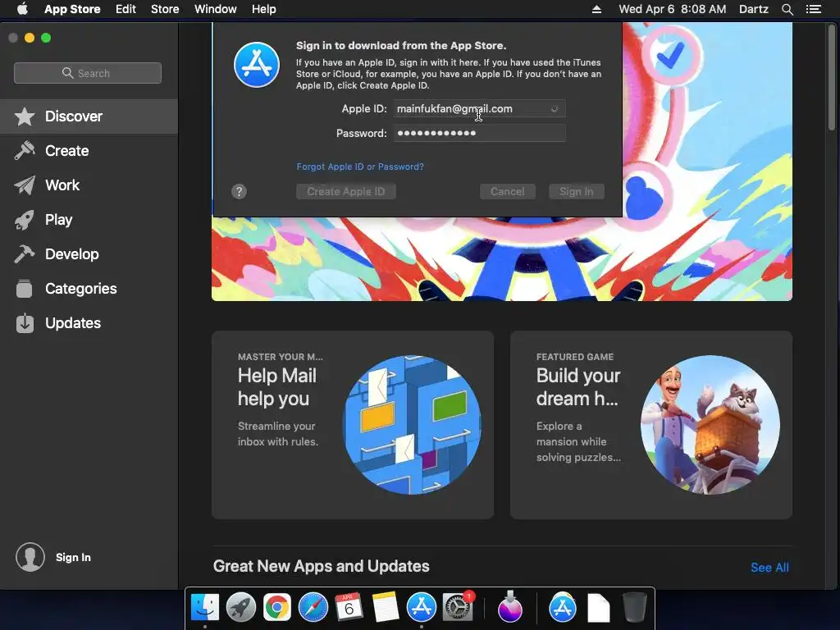Click the Create Apple ID button
Image resolution: width=840 pixels, height=630 pixels.
pos(346,191)
